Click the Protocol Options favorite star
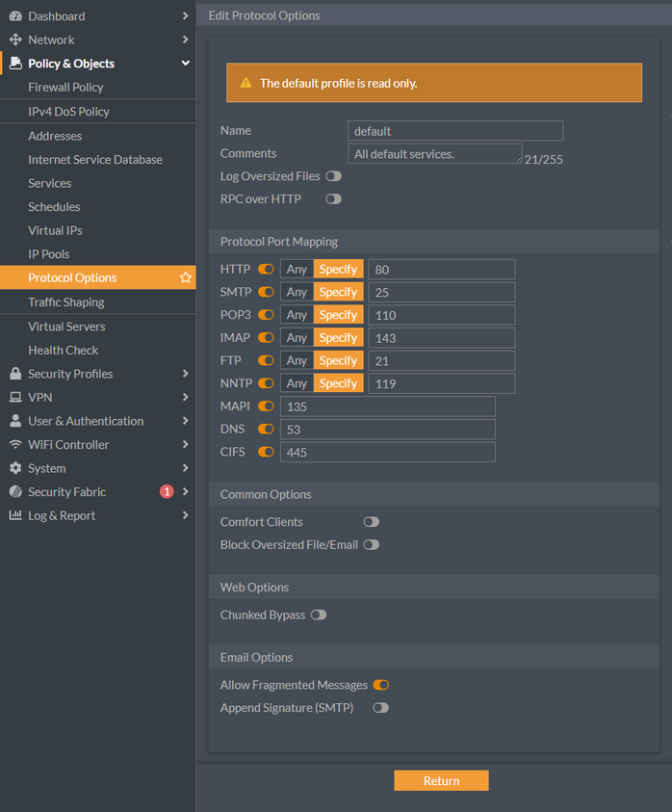Image resolution: width=672 pixels, height=812 pixels. click(x=186, y=277)
